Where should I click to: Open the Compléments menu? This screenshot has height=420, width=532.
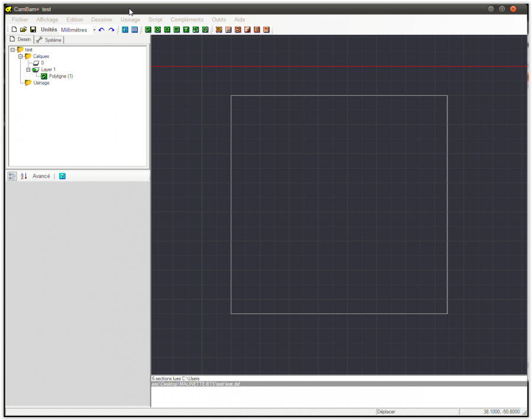(x=187, y=20)
